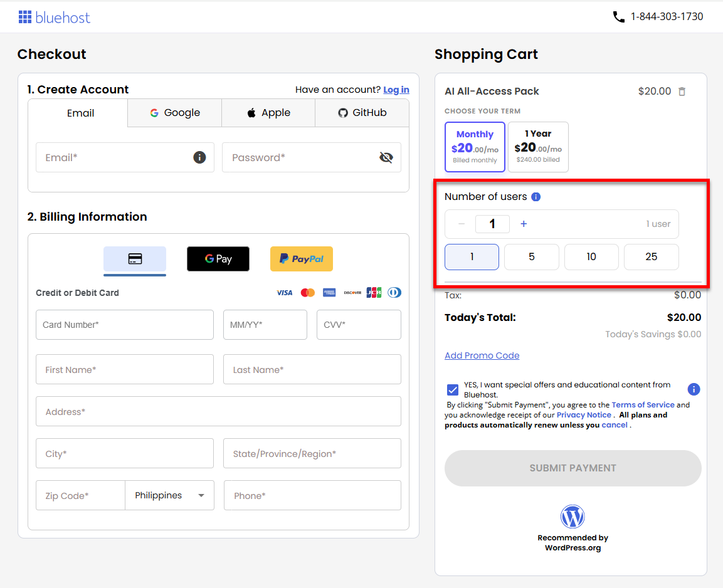
Task: Click the Card Number field
Action: [125, 325]
